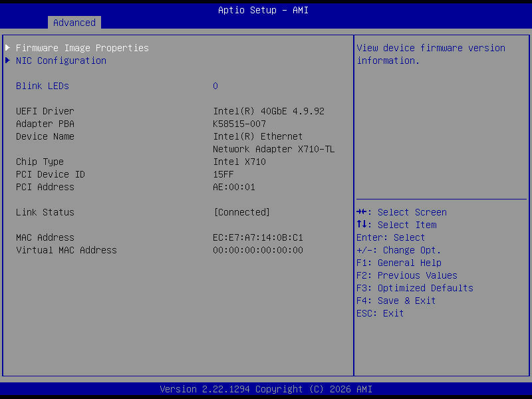The width and height of the screenshot is (532, 399).
Task: Click the Virtual MAC Address label
Action: tap(66, 250)
